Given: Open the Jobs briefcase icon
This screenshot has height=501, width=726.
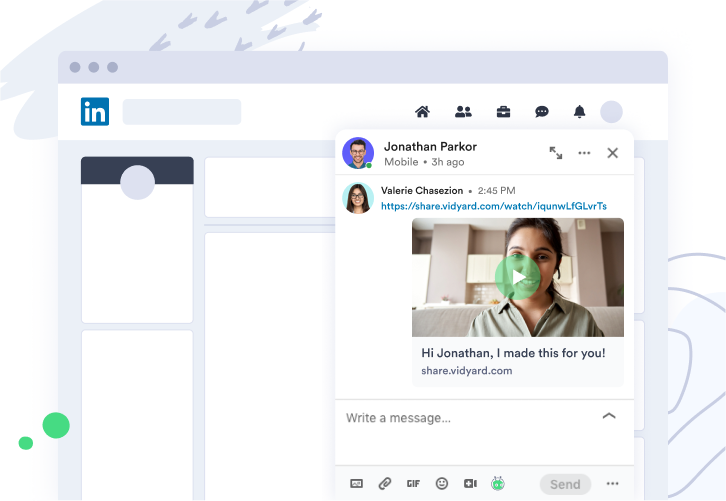Looking at the screenshot, I should pos(503,112).
